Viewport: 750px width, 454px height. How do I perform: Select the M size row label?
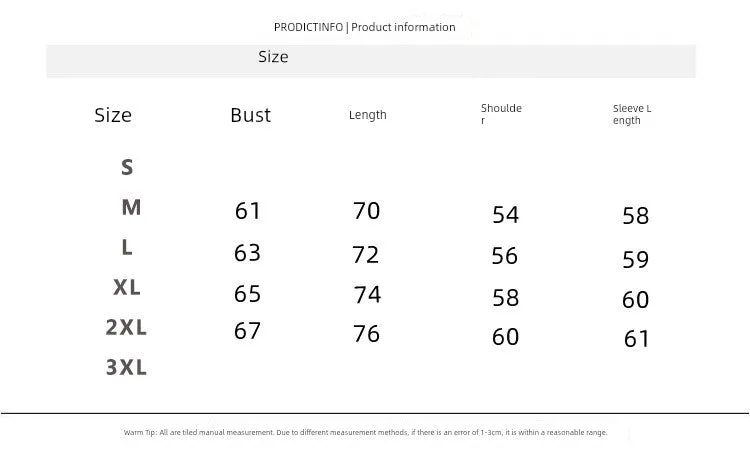point(131,208)
